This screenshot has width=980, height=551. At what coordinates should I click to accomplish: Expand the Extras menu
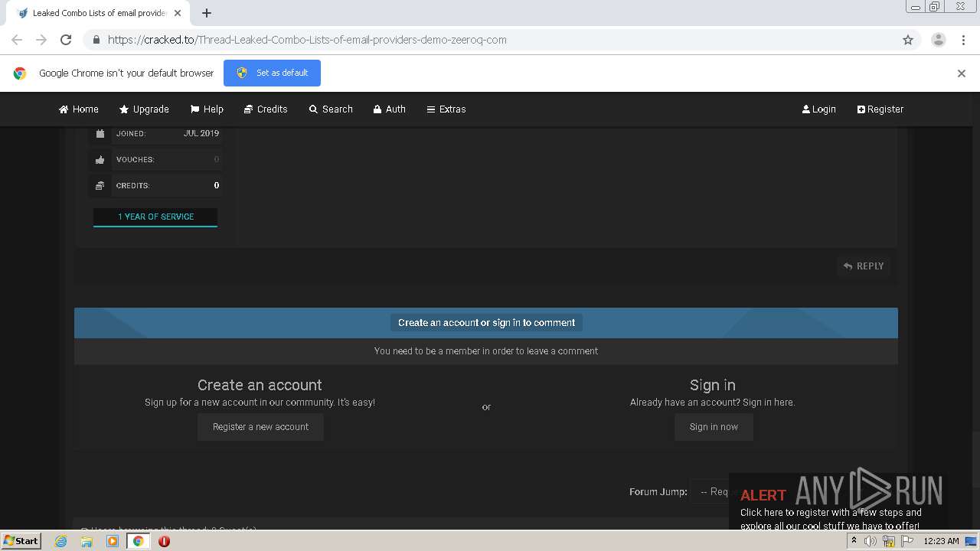[x=446, y=109]
